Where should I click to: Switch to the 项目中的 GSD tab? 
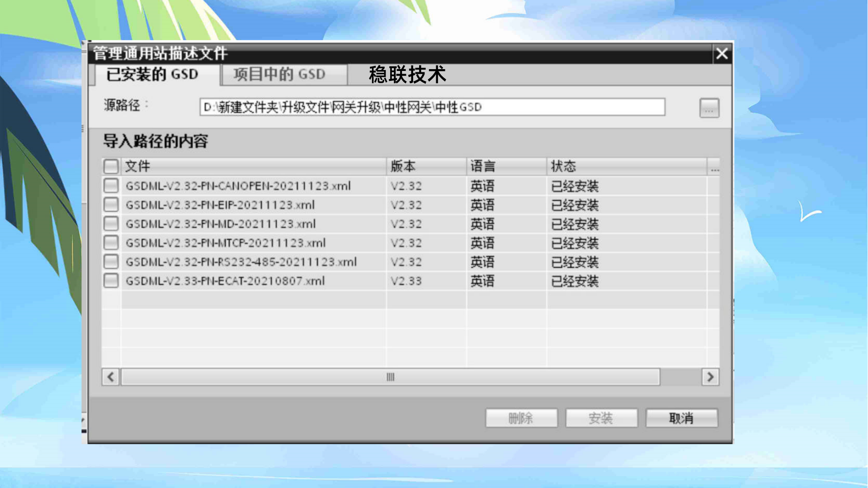point(279,74)
